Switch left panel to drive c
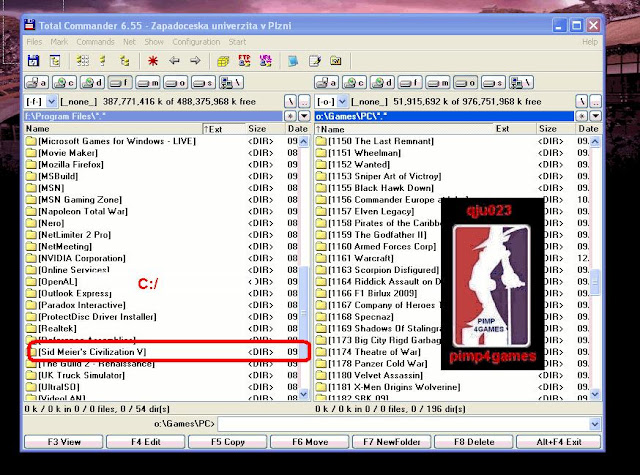 tap(63, 82)
